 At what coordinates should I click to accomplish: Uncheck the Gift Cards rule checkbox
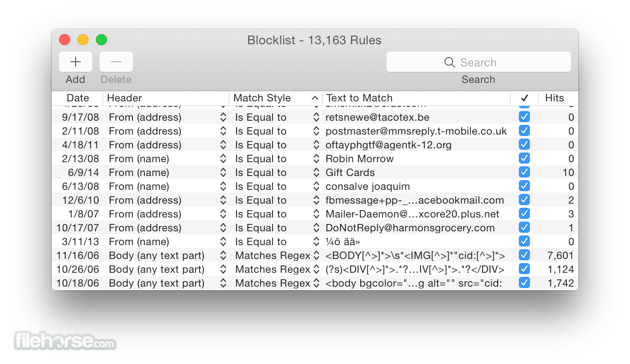pyautogui.click(x=524, y=172)
